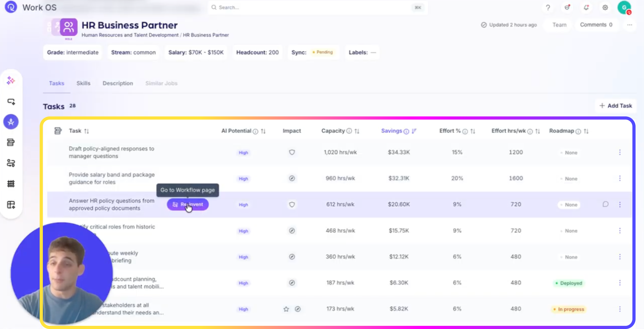The width and height of the screenshot is (644, 329).
Task: Open the Description tab
Action: coord(118,83)
